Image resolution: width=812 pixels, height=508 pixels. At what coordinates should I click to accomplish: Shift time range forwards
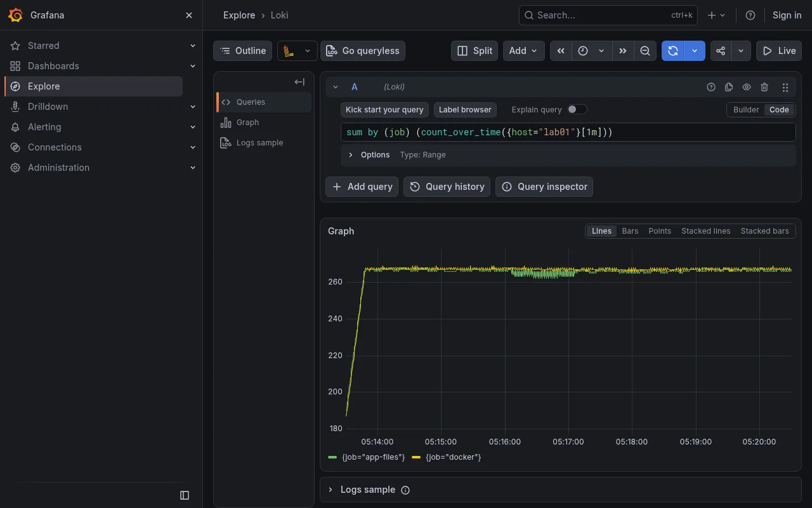[623, 51]
